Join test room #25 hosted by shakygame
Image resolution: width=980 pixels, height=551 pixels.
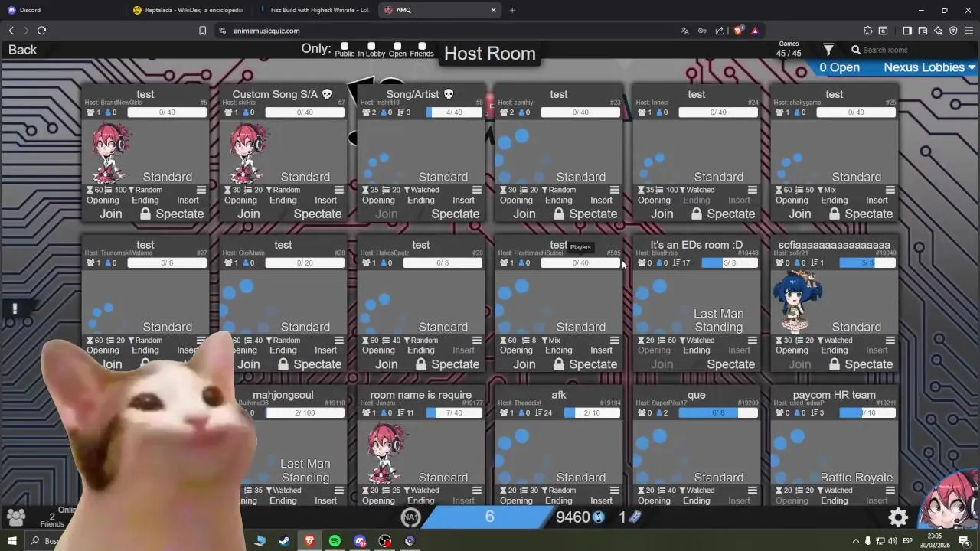click(x=799, y=214)
